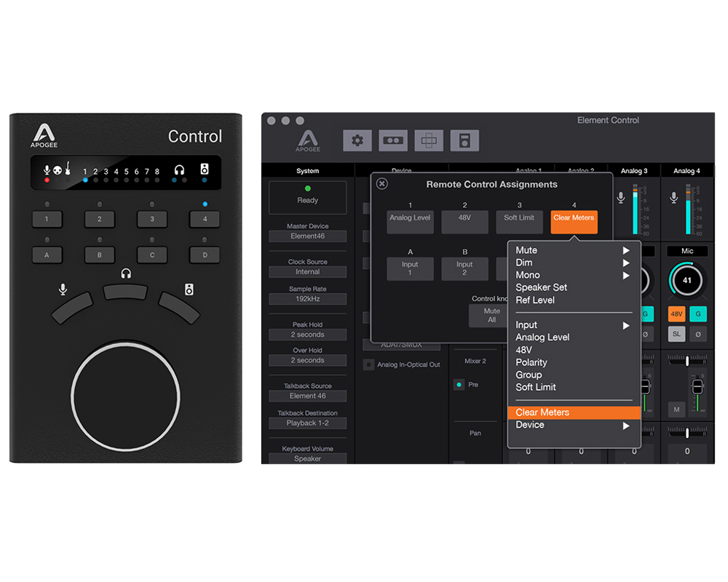Click the headphone icon above the remote's center arc button
This screenshot has height=582, width=728.
point(126,274)
